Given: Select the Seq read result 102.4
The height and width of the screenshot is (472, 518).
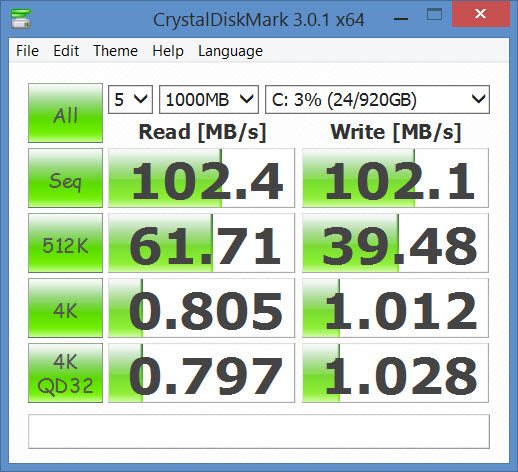Looking at the screenshot, I should click(201, 178).
